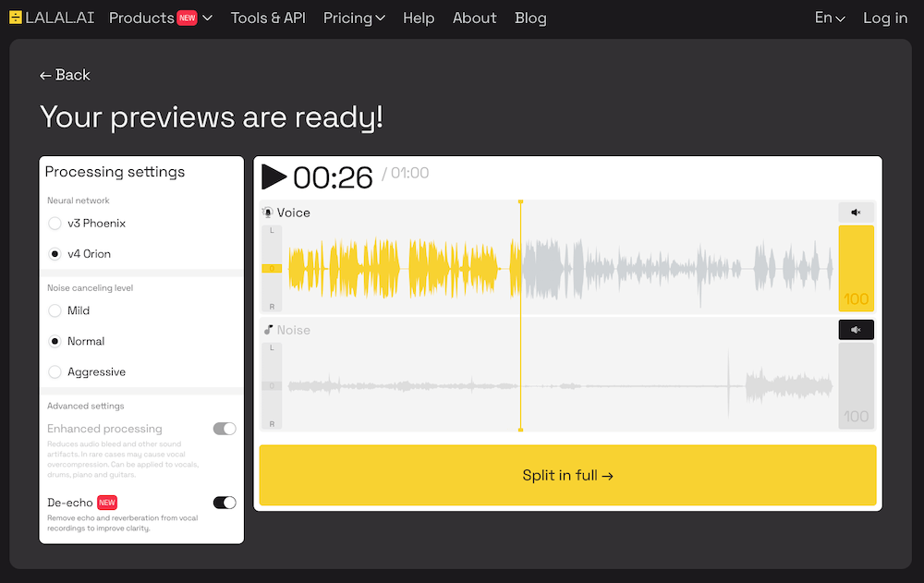Click the Processing settings heading
Viewport: 924px width, 583px height.
[115, 172]
